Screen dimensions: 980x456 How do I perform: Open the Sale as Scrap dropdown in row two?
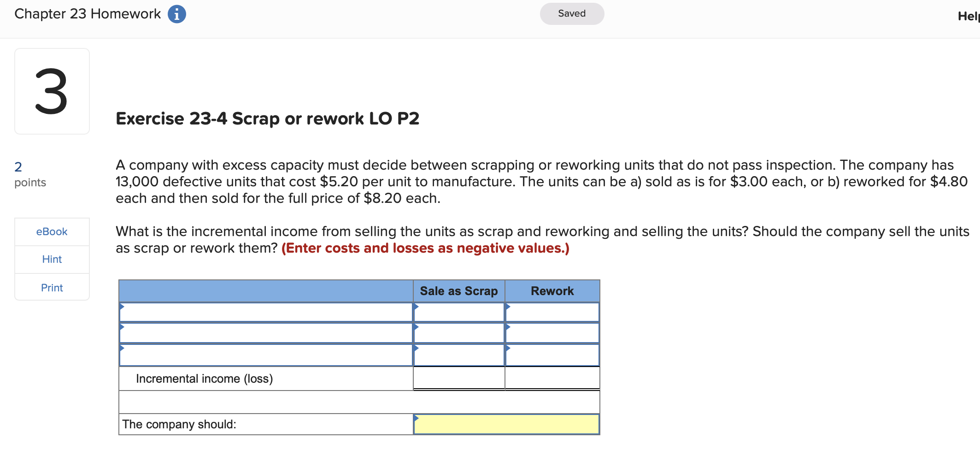point(458,333)
